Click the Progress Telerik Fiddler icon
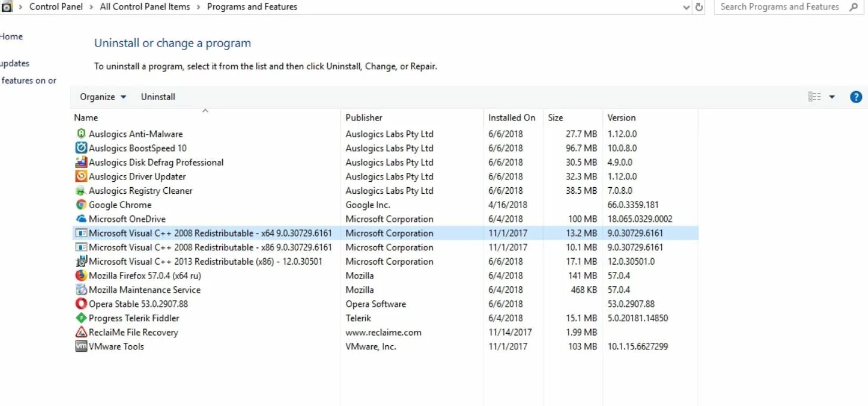The width and height of the screenshot is (868, 406). (x=81, y=318)
